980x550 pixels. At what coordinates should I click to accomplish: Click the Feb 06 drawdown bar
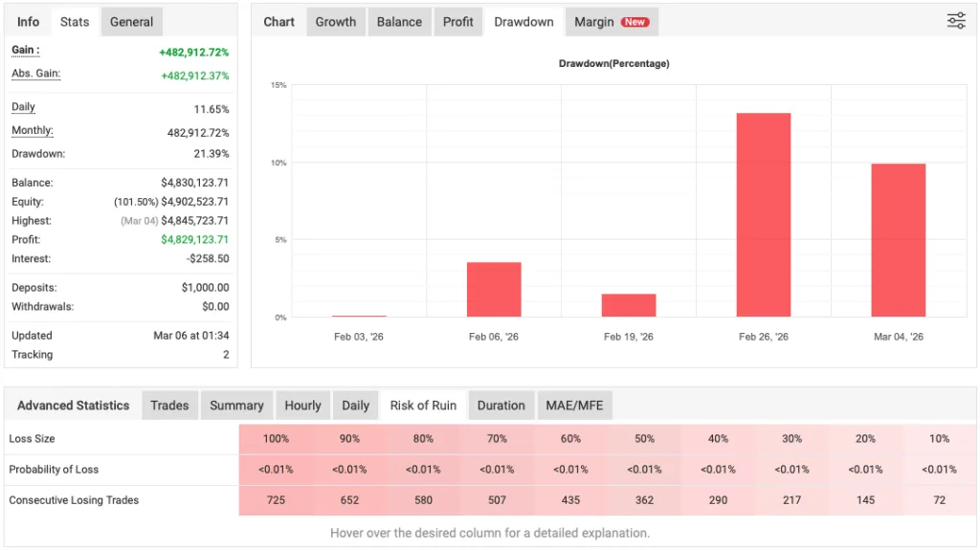coord(494,289)
